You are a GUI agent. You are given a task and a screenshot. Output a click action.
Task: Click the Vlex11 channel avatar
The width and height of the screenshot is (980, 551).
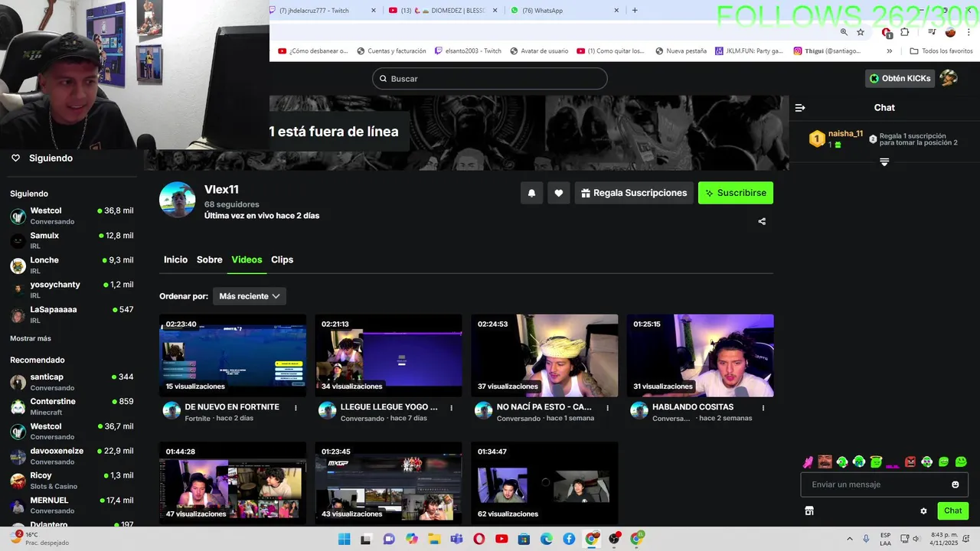(177, 200)
